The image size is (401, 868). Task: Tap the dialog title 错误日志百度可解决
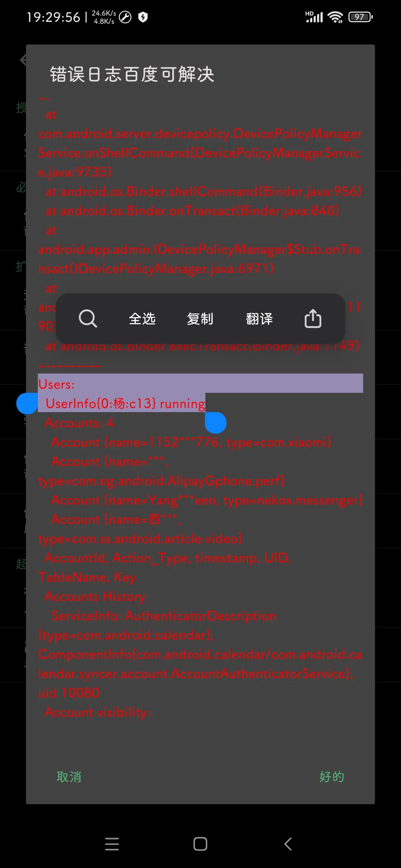click(132, 74)
